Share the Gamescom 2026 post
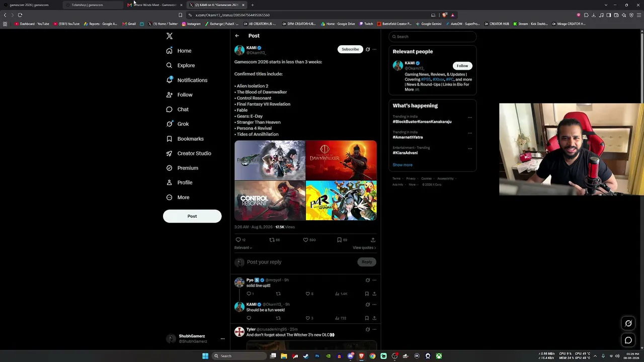Viewport: 644px width, 362px height. click(373, 240)
